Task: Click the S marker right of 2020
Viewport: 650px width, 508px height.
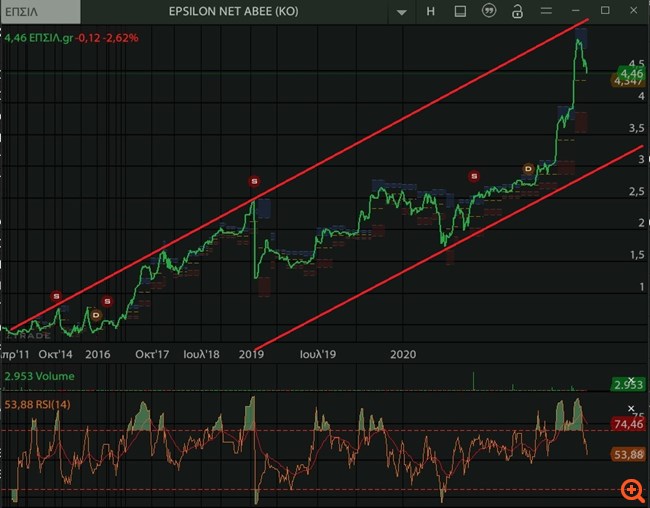Action: click(474, 176)
